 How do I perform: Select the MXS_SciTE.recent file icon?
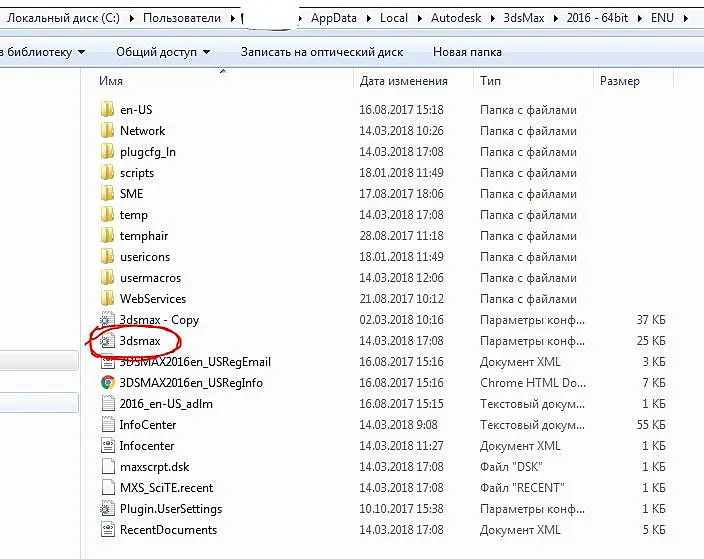(108, 487)
